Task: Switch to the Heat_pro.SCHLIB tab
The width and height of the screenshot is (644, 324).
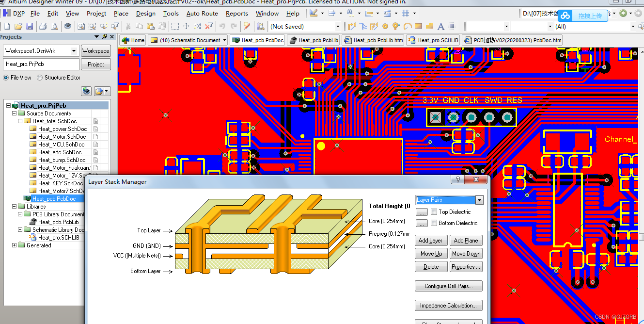Action: coord(437,40)
